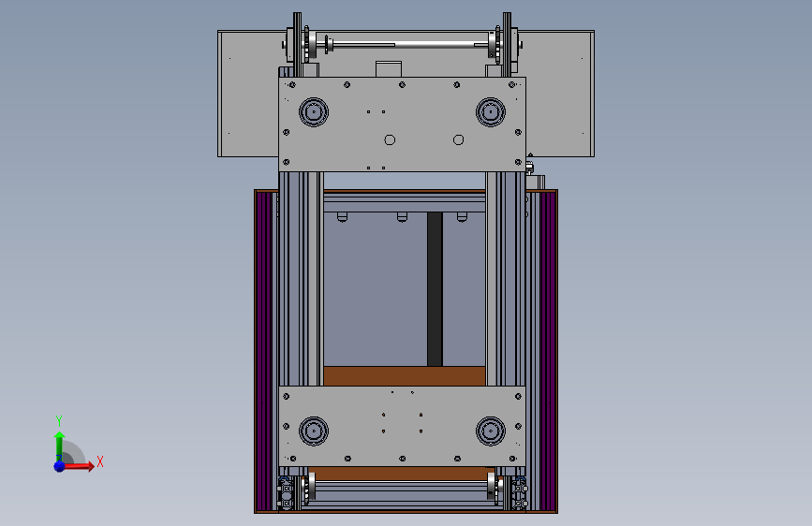The height and width of the screenshot is (526, 812).
Task: Pick the right round hole on upper plate
Action: [x=458, y=139]
